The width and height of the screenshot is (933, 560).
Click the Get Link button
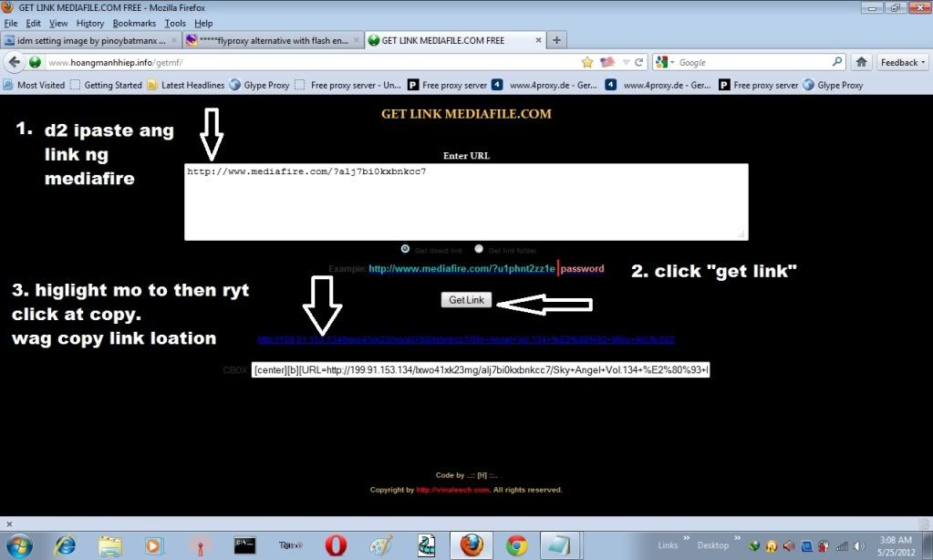click(x=467, y=300)
